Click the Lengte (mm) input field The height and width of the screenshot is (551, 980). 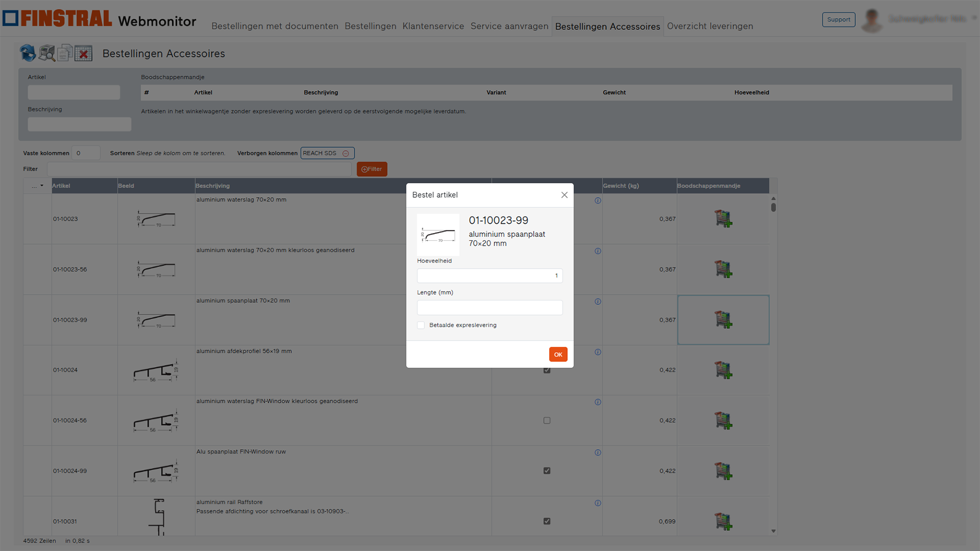[489, 307]
